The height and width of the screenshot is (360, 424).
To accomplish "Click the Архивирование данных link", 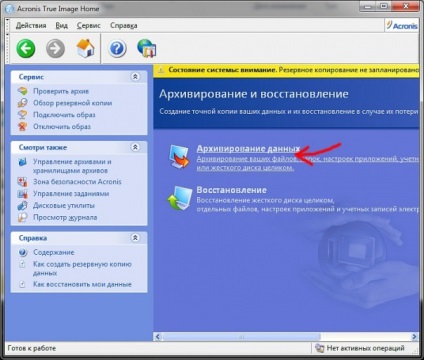I will pyautogui.click(x=248, y=149).
